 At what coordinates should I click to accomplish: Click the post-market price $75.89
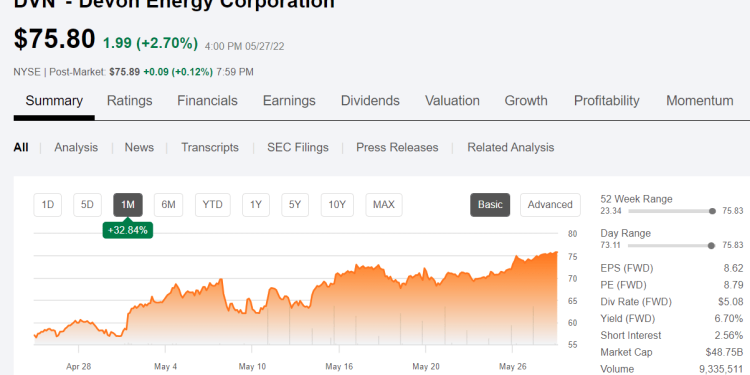coord(124,72)
